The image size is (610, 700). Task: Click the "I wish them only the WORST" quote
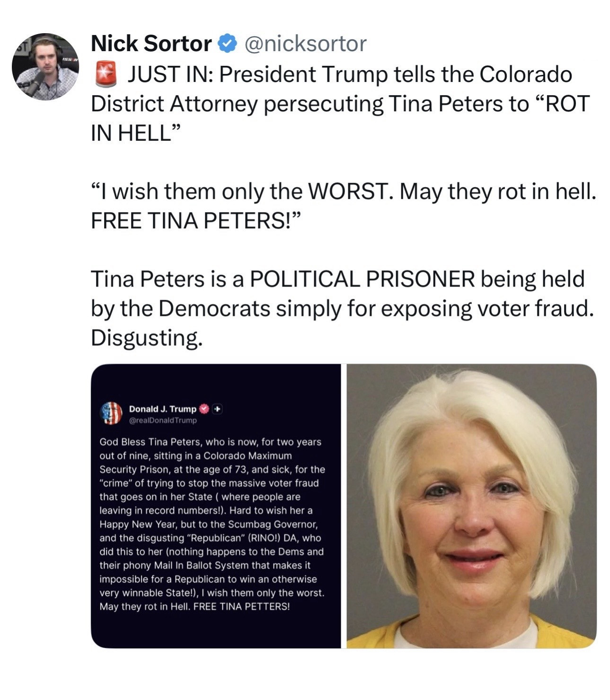pos(243,191)
